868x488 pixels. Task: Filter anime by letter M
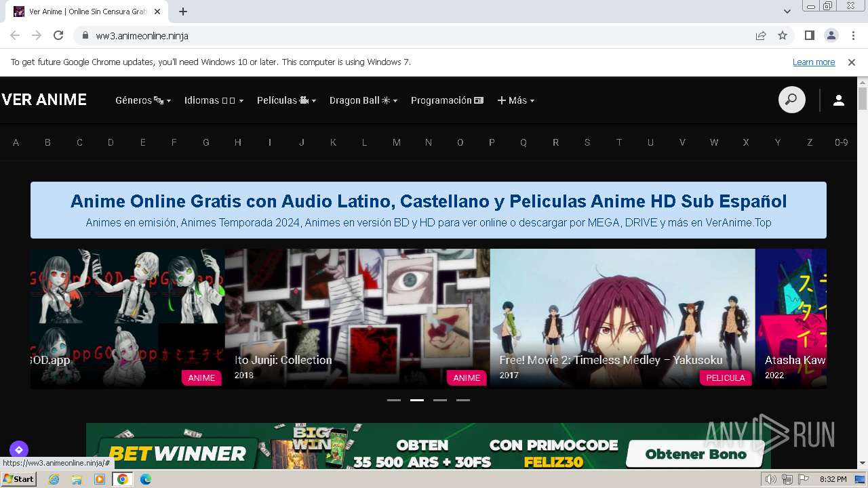click(x=397, y=142)
